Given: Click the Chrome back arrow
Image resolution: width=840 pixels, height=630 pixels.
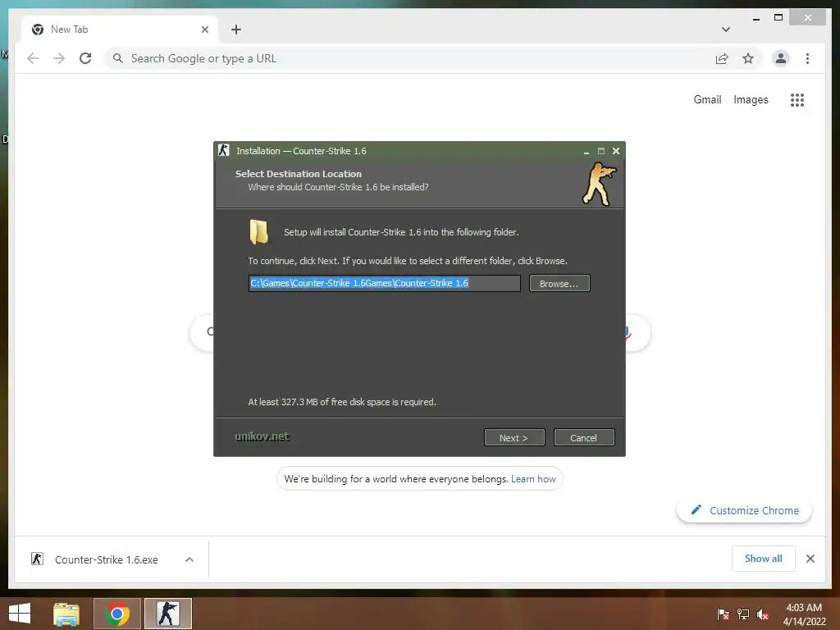Looking at the screenshot, I should point(33,58).
